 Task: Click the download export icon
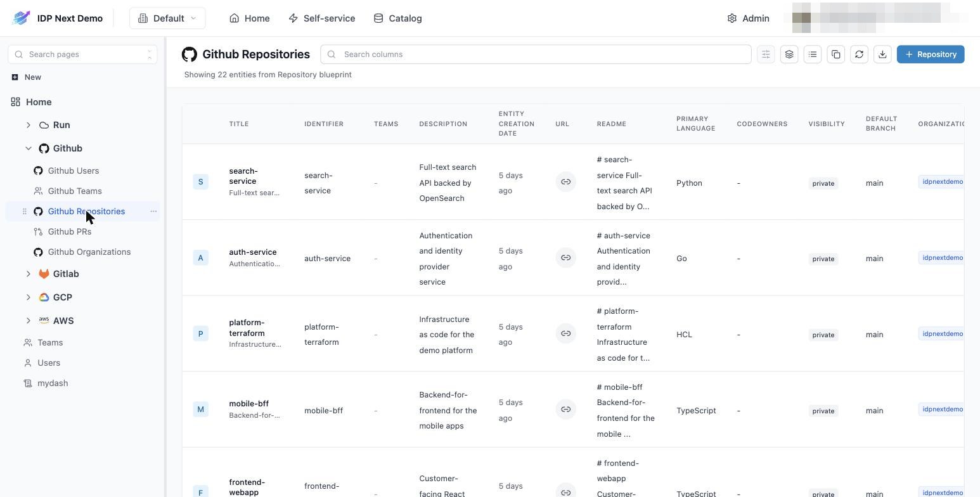[x=882, y=55]
